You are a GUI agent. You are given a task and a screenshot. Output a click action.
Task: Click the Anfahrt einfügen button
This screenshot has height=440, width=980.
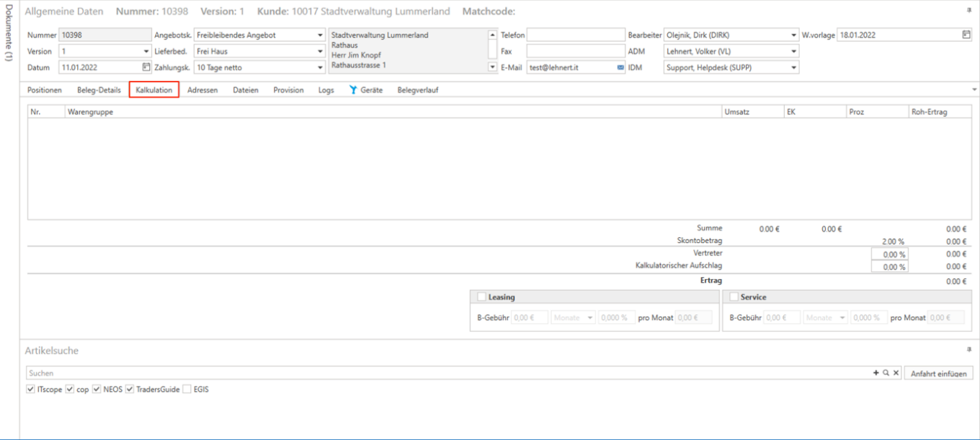pos(938,374)
